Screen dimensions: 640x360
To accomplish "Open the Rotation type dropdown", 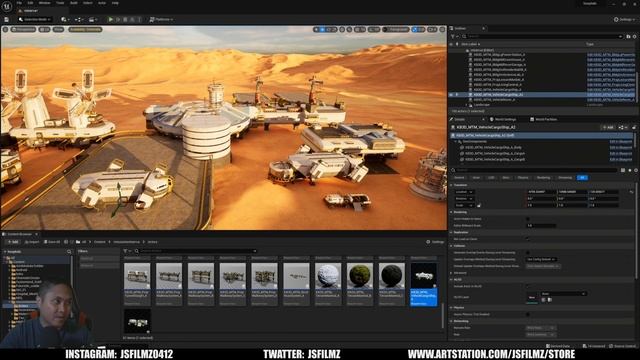I will pyautogui.click(x=464, y=199).
